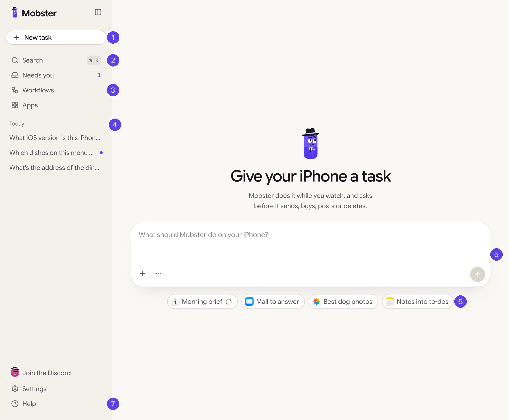Screen dimensions: 509x420
Task: Open the "What iOS version is this iPhon..." task
Action: tap(56, 138)
